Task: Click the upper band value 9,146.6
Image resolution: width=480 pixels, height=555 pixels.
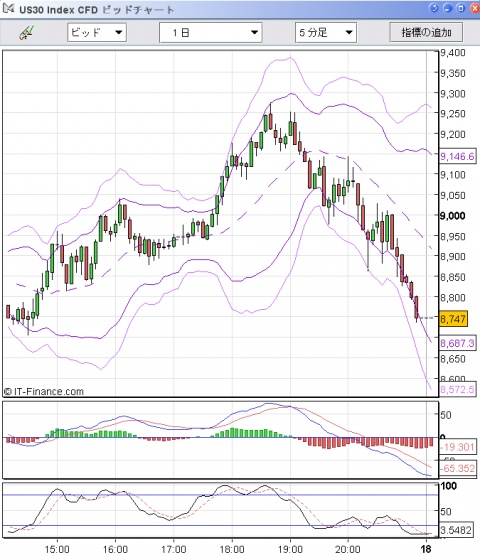Action: pyautogui.click(x=457, y=156)
